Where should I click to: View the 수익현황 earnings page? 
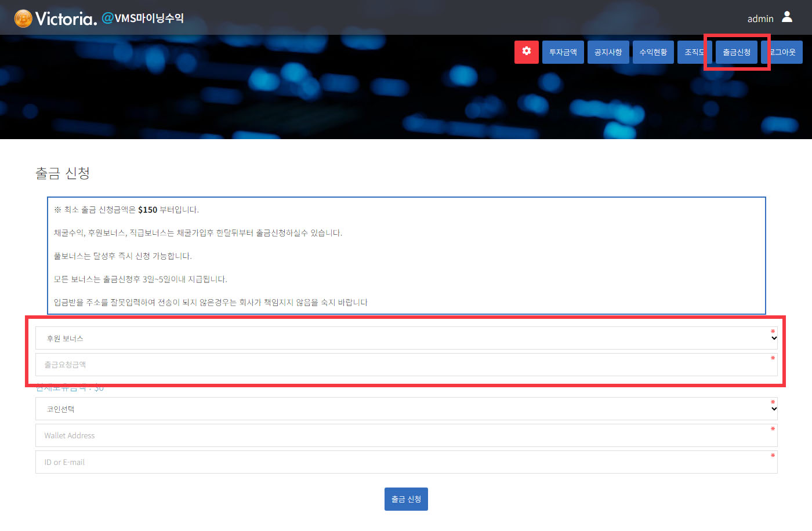[653, 52]
